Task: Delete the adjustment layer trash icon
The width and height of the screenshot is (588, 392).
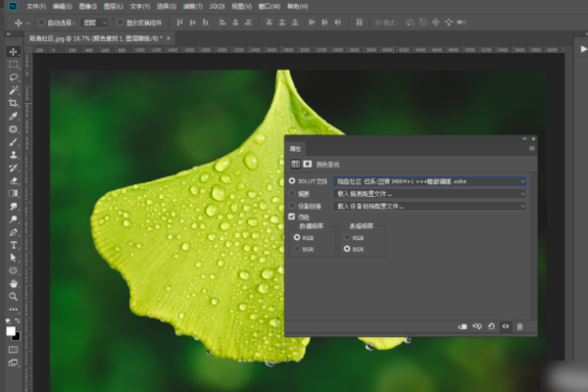Action: pos(519,326)
